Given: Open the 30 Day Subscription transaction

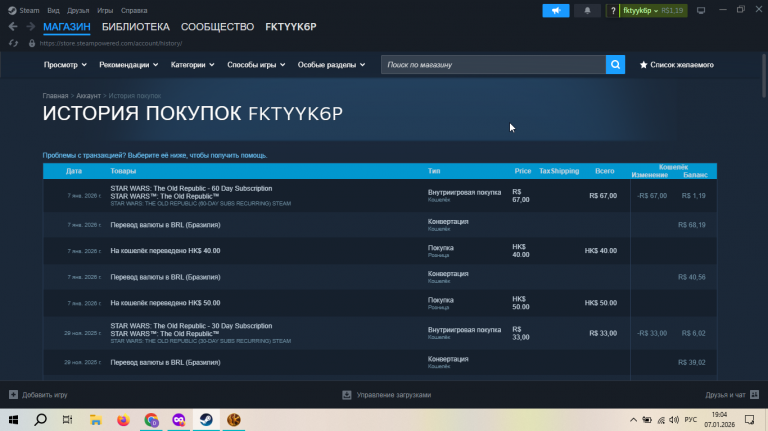Looking at the screenshot, I should (x=380, y=333).
